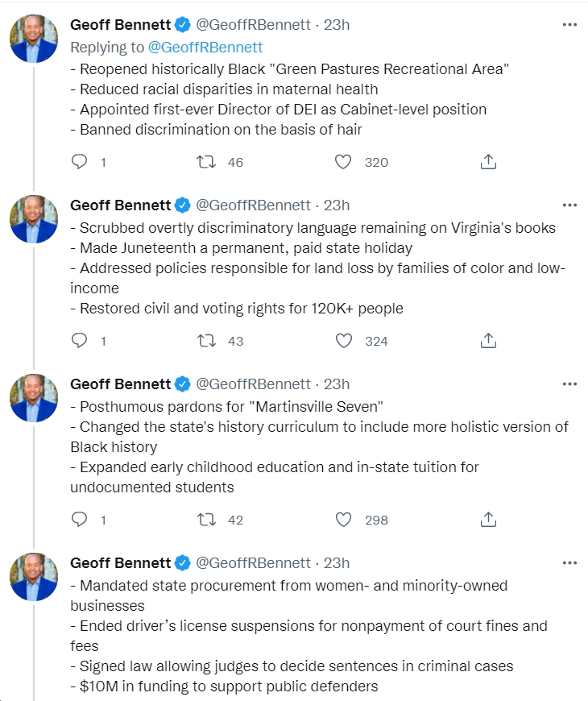
Task: Reply to the Martinsville Seven tweet
Action: click(x=80, y=520)
